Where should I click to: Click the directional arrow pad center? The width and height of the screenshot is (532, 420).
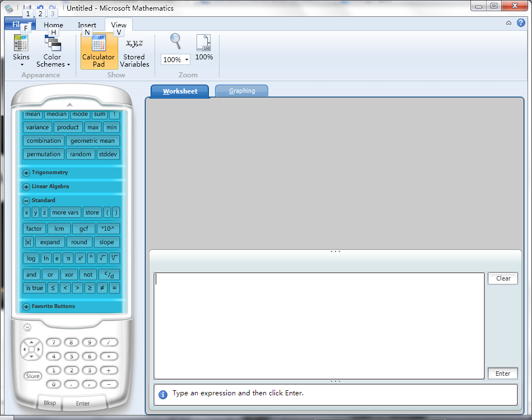31,349
